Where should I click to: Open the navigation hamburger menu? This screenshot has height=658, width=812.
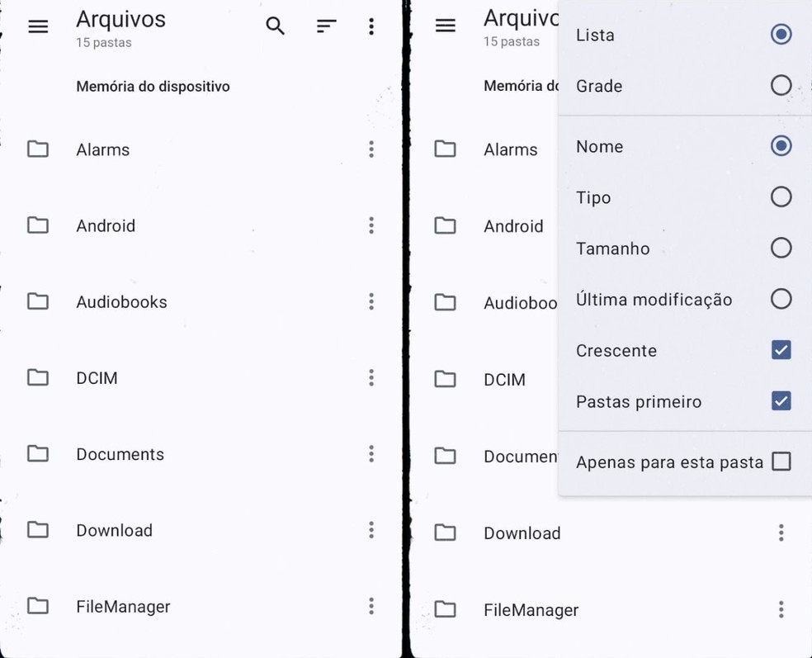(x=38, y=26)
